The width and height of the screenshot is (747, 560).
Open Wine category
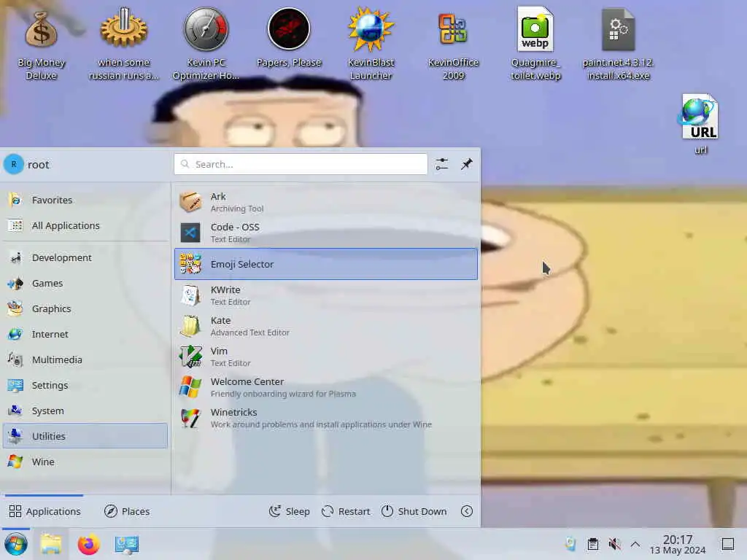tap(85, 462)
